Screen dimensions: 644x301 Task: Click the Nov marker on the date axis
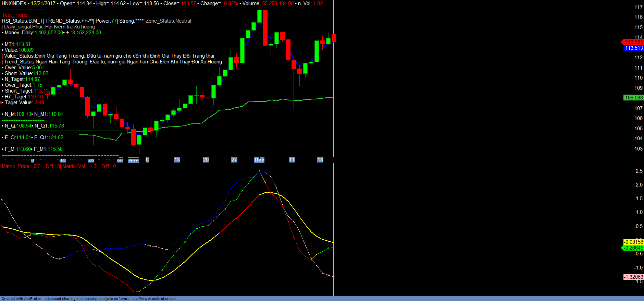point(133,160)
